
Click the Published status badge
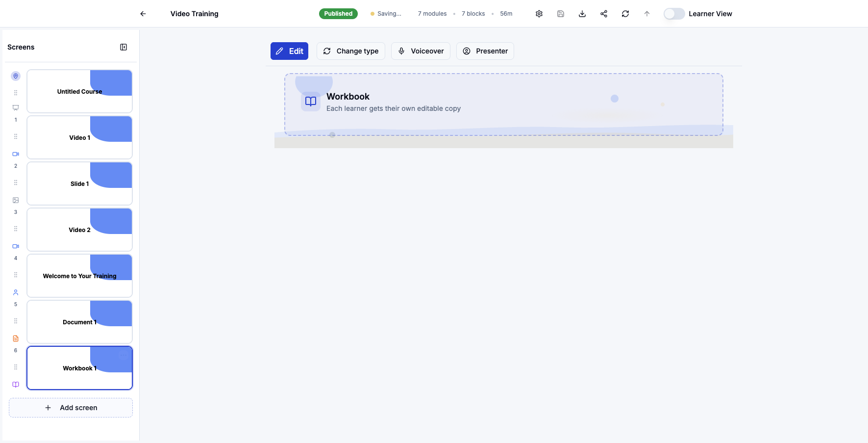(338, 13)
